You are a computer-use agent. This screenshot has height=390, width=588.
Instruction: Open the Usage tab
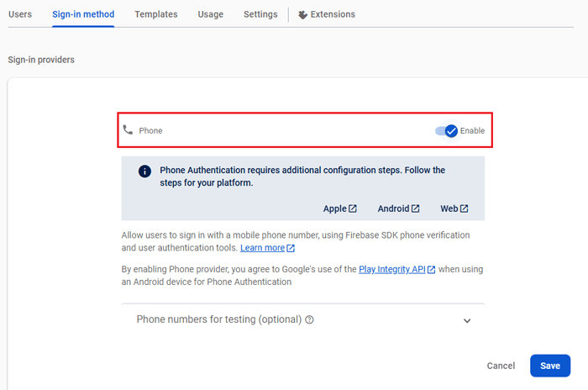pos(210,14)
